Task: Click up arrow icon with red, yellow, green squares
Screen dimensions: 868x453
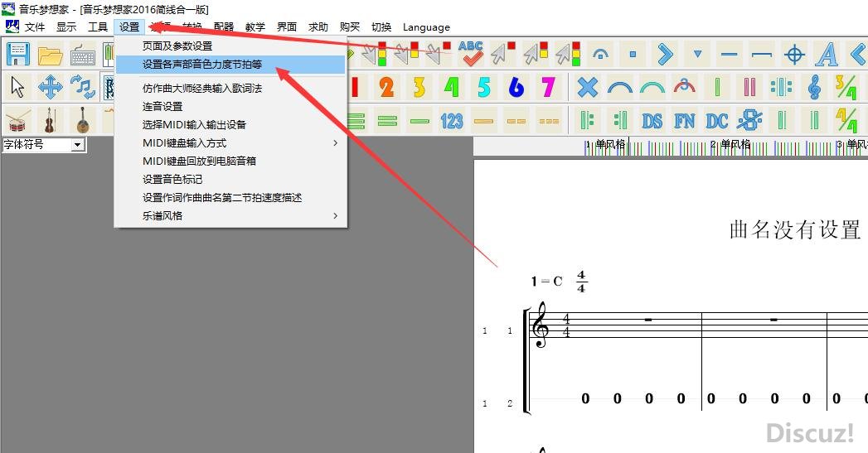Action: click(568, 54)
